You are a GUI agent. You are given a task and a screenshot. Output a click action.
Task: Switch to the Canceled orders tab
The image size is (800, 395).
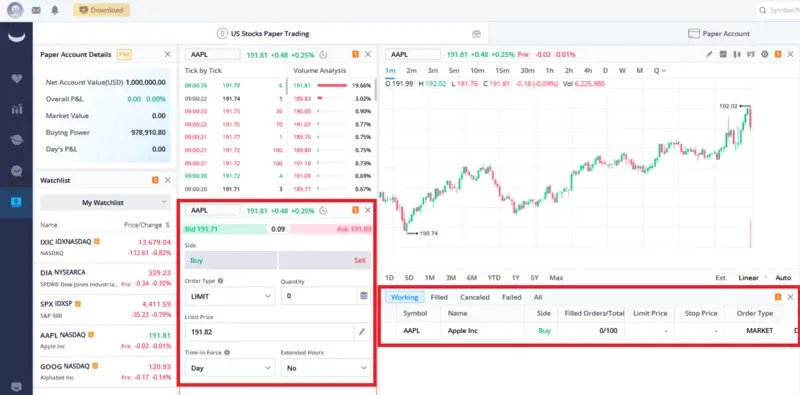[x=474, y=297]
